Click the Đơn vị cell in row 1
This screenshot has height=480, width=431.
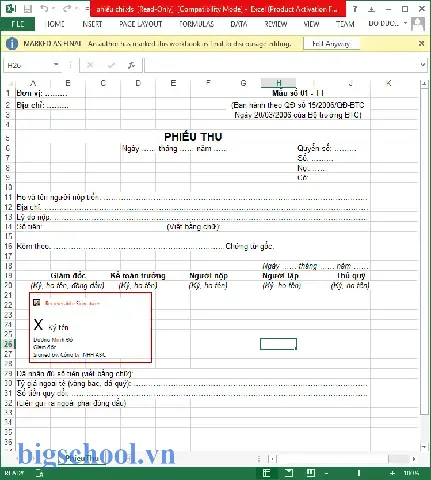click(x=42, y=93)
